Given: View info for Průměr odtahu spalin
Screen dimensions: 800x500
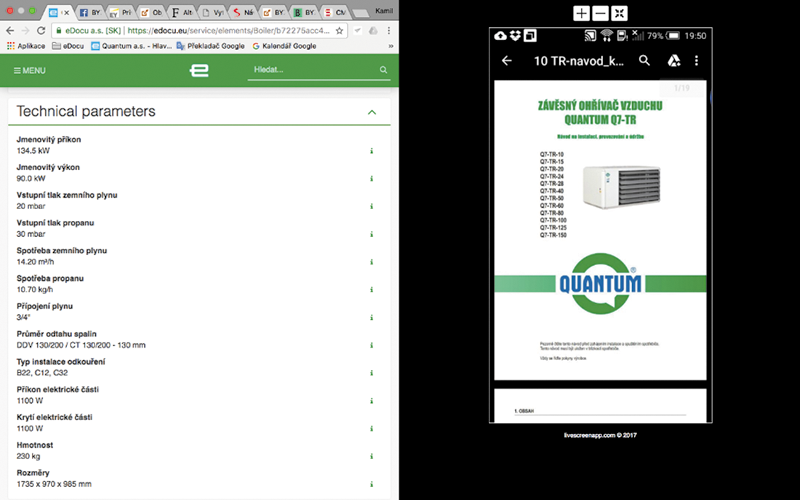Looking at the screenshot, I should tap(372, 345).
